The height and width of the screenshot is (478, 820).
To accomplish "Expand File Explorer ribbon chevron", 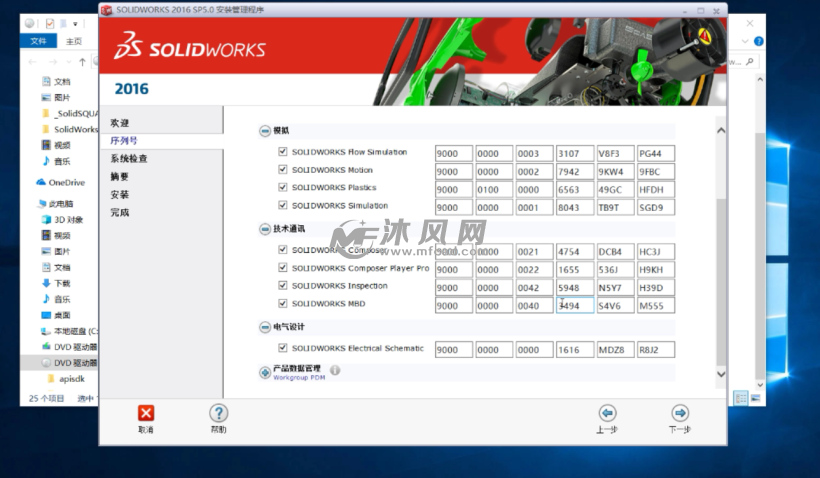I will (x=745, y=41).
